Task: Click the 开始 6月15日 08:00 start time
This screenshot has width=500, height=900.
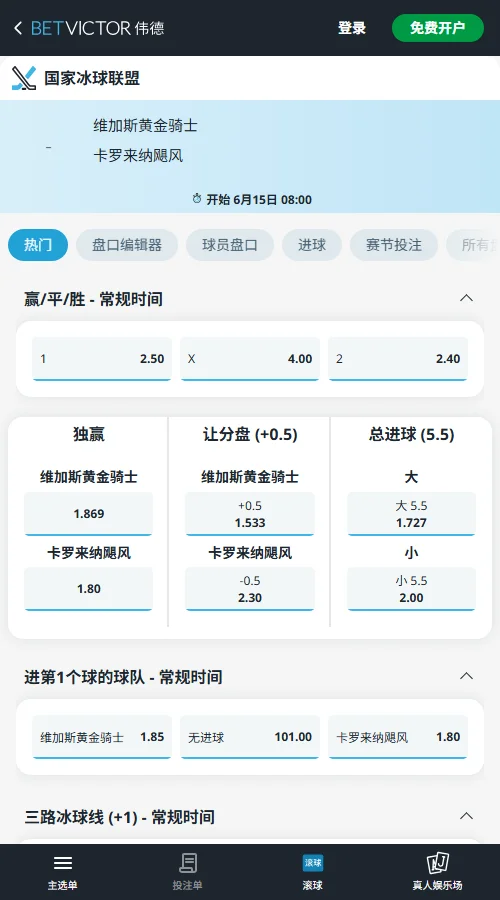Action: (x=259, y=199)
